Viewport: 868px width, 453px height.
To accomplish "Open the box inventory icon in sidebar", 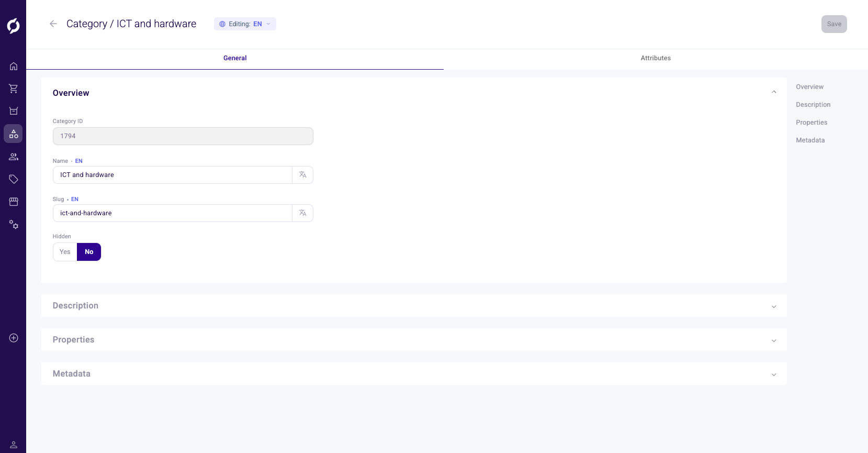I will 14,111.
